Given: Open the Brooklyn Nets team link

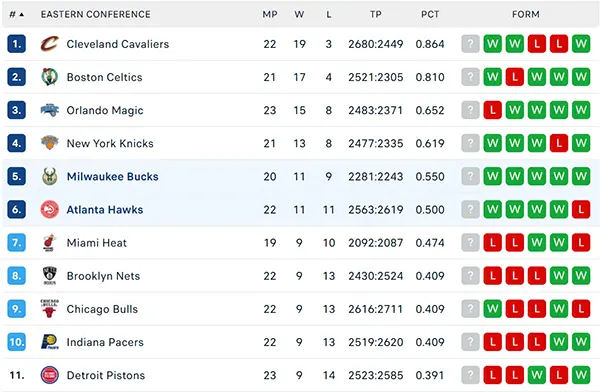Looking at the screenshot, I should point(103,276).
